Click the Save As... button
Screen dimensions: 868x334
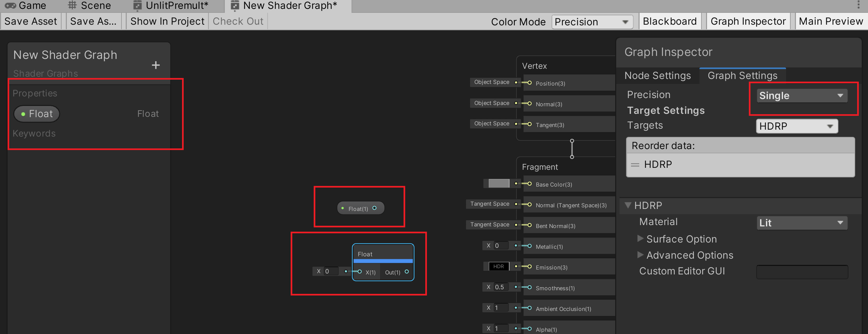[93, 21]
